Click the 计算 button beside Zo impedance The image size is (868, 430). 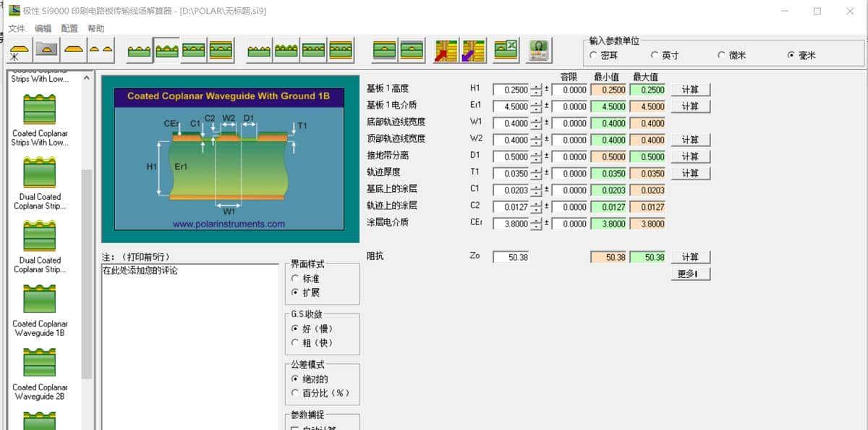[x=689, y=256]
